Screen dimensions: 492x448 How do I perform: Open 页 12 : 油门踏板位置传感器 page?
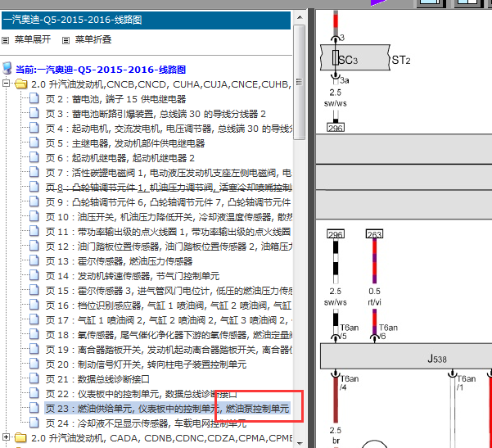169,247
